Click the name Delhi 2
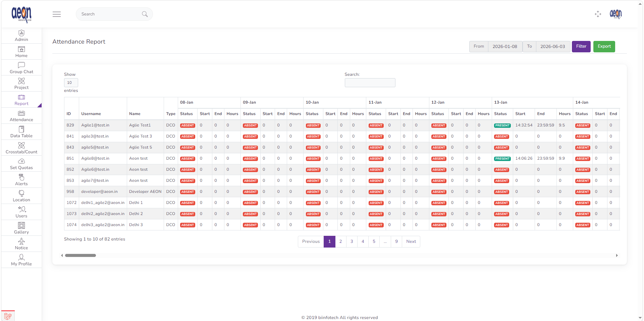Screen dimensions: 644x321 136,214
